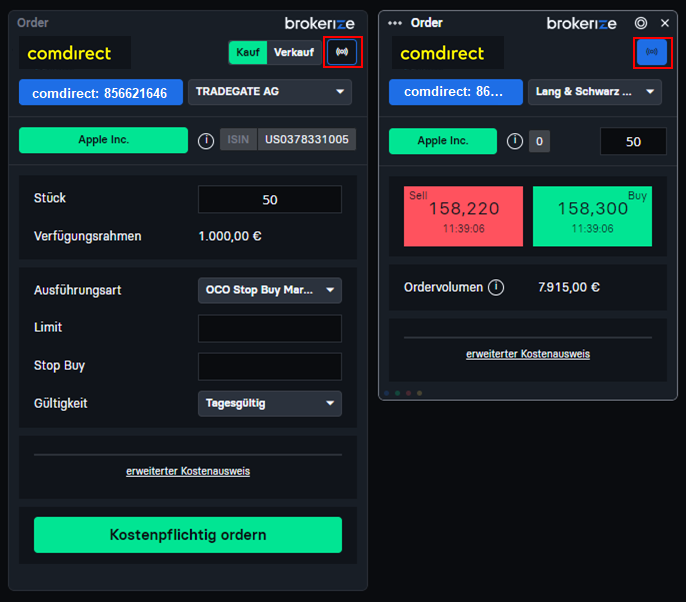Click the ISIN label tag
The image size is (686, 602).
pos(238,140)
